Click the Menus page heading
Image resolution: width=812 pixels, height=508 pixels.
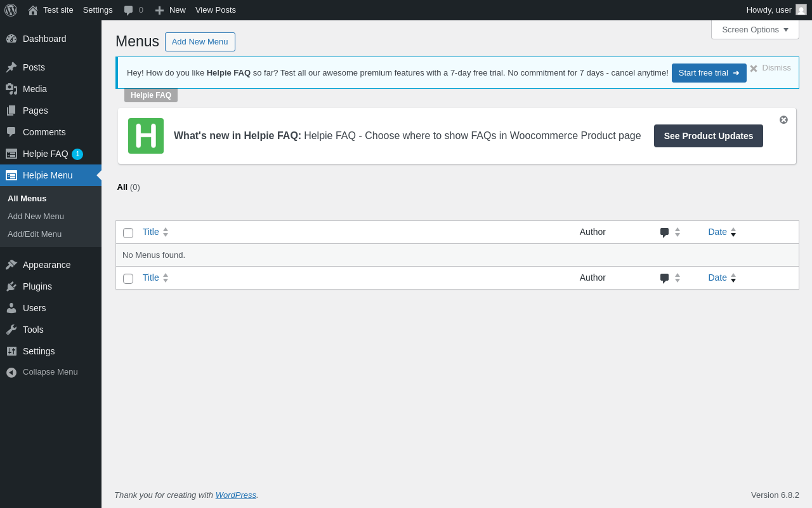(137, 41)
